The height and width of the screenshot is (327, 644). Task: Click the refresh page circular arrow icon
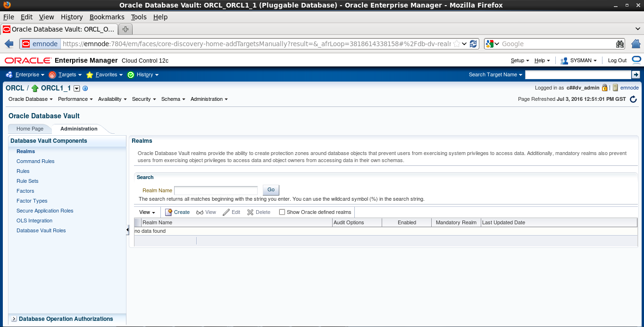pos(633,99)
